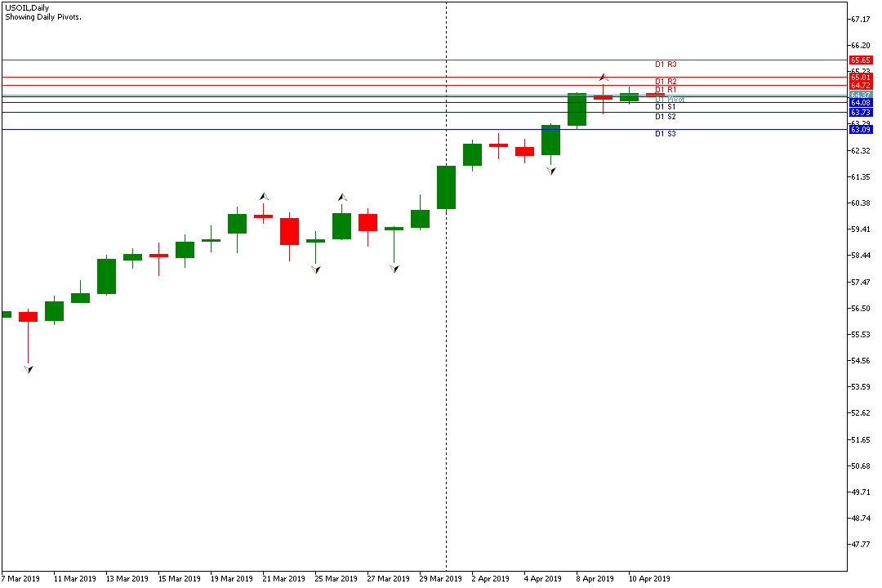Select the blue 63.09 price tag
Screen dimensions: 882x588
[x=860, y=130]
